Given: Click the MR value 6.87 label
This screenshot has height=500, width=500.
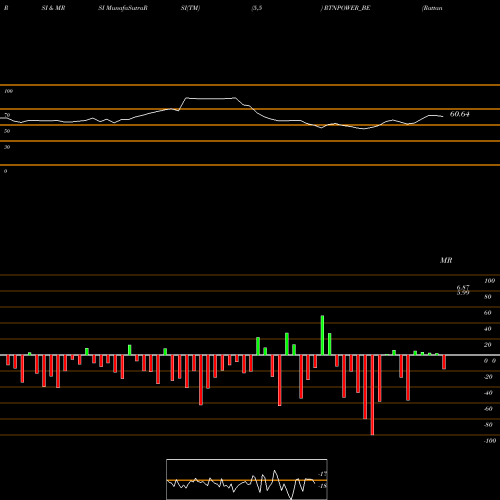Looking at the screenshot, I should 463,287.
